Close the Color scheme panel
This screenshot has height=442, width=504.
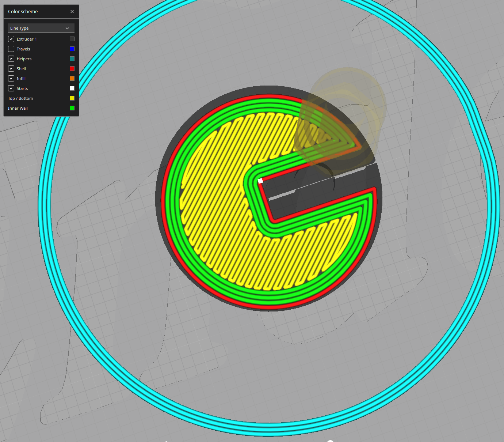coord(72,11)
